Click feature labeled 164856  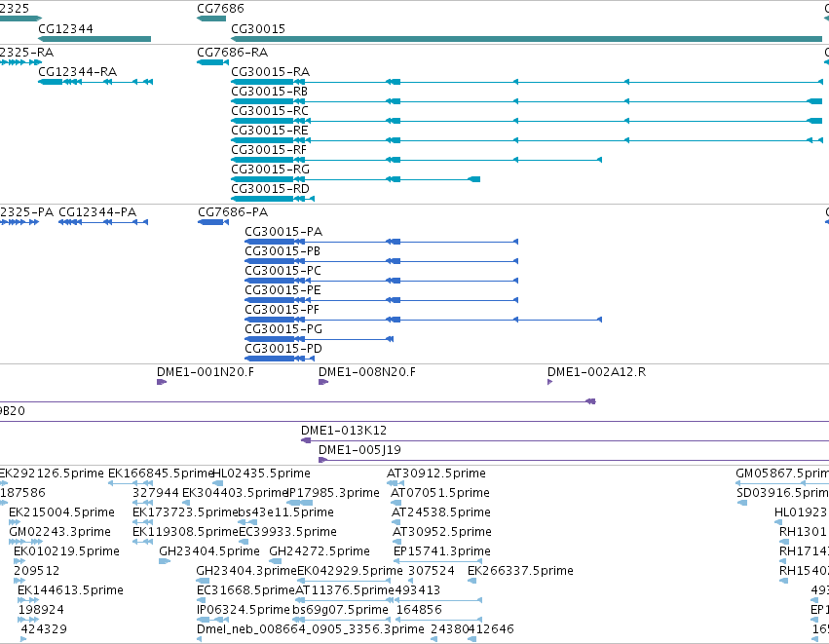(419, 610)
